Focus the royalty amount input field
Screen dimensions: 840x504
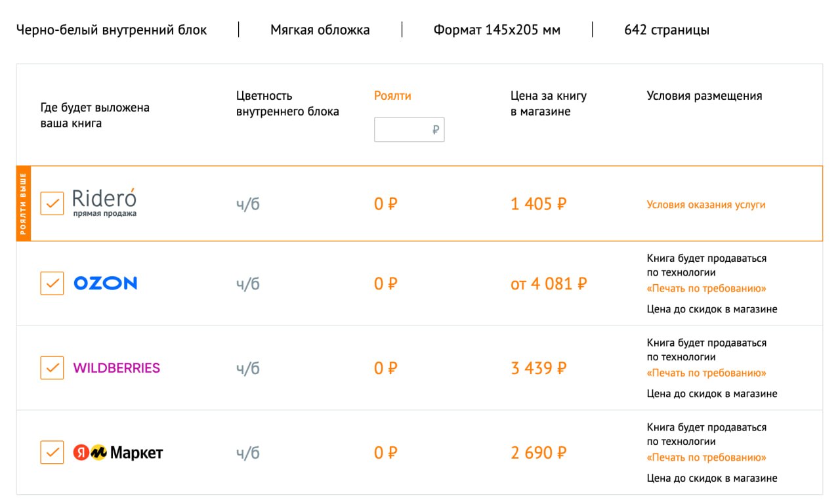click(x=409, y=130)
